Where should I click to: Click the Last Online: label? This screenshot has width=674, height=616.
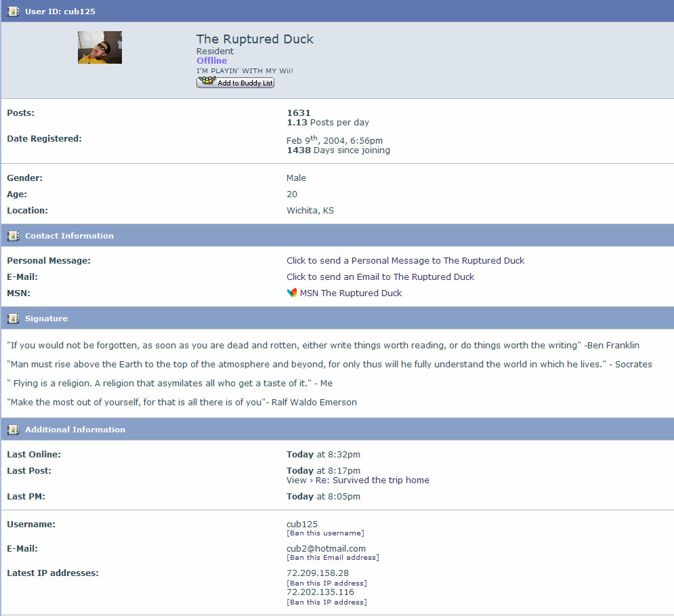(x=33, y=455)
